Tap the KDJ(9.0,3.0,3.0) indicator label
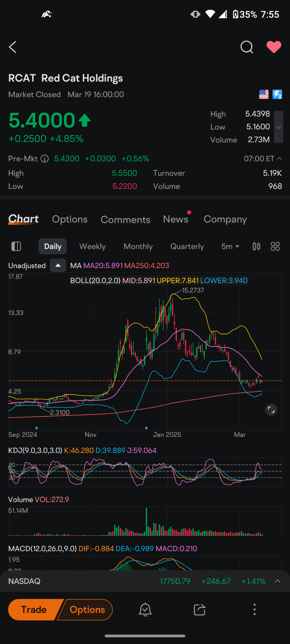This screenshot has width=290, height=644. point(35,450)
